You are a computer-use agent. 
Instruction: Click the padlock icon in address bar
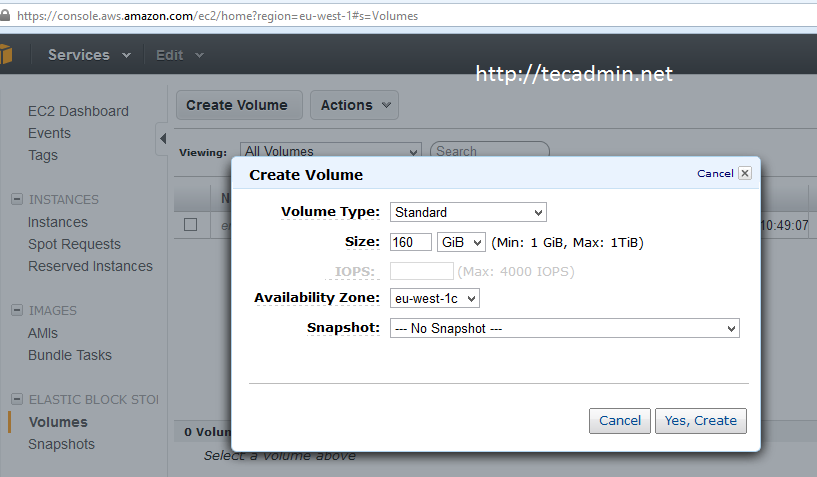click(5, 16)
